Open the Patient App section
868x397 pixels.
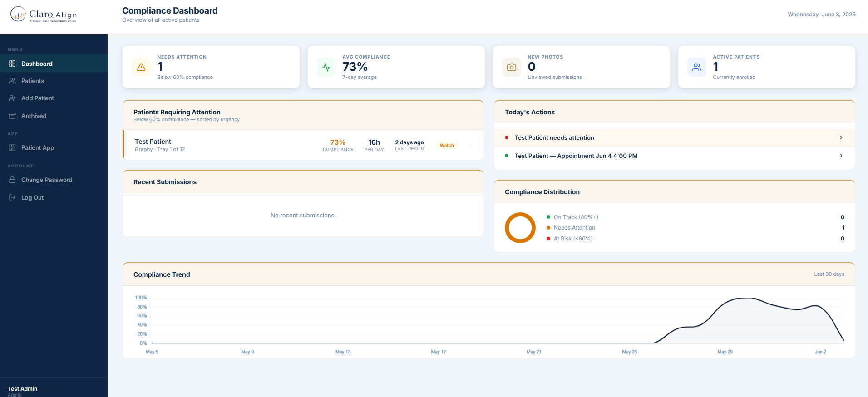[x=54, y=147]
